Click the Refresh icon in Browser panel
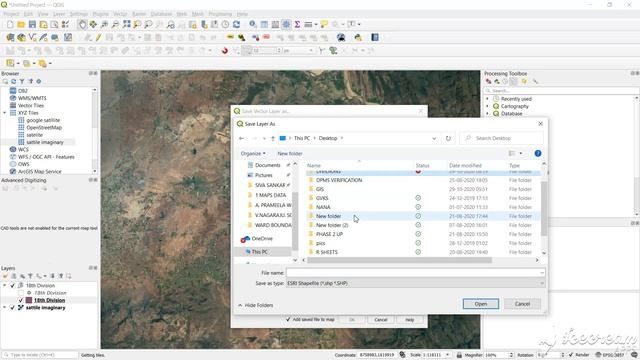 point(13,82)
